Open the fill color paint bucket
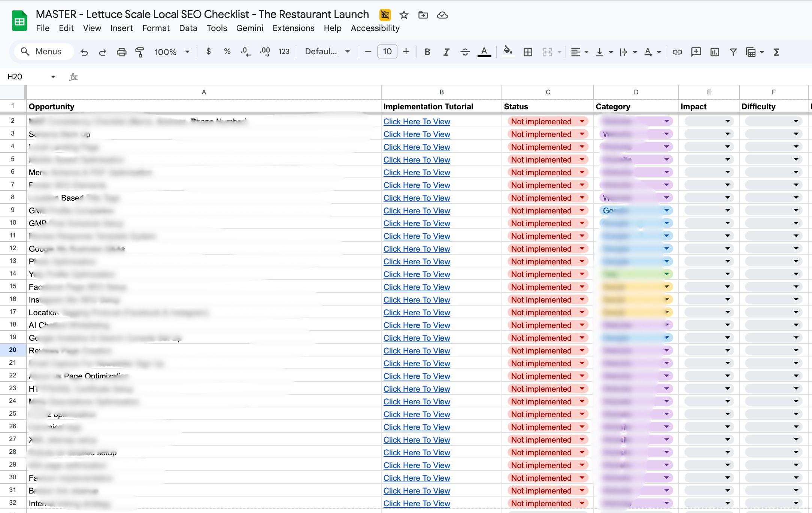 (x=507, y=51)
